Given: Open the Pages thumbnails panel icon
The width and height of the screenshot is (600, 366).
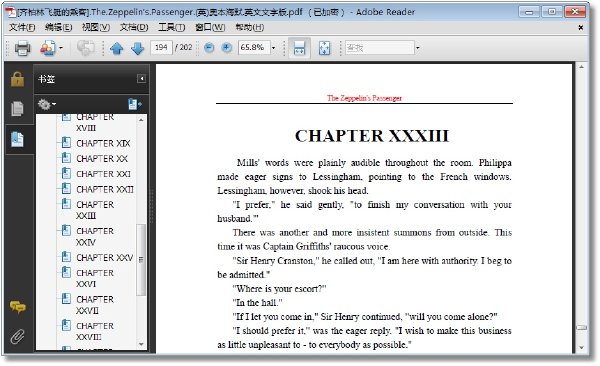Looking at the screenshot, I should (x=17, y=108).
